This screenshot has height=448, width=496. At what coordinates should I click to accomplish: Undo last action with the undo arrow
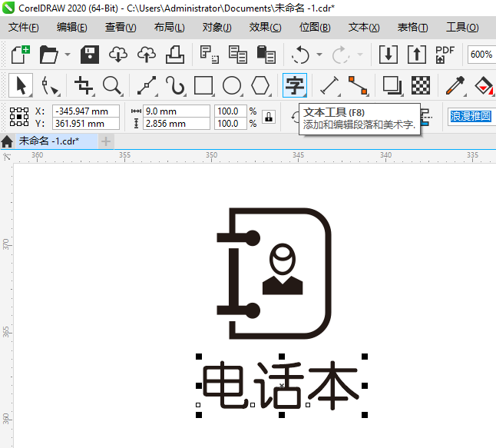300,55
